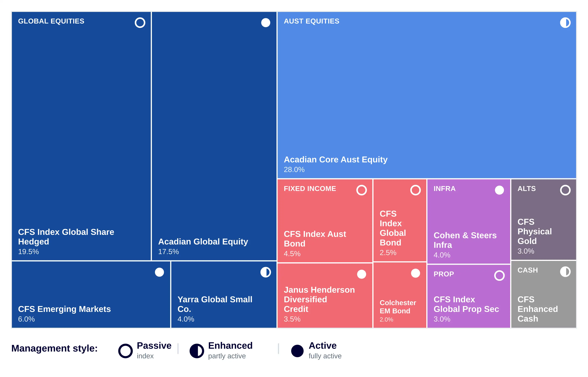Click the 3.0% value under CFS Physical Gold

tap(526, 251)
